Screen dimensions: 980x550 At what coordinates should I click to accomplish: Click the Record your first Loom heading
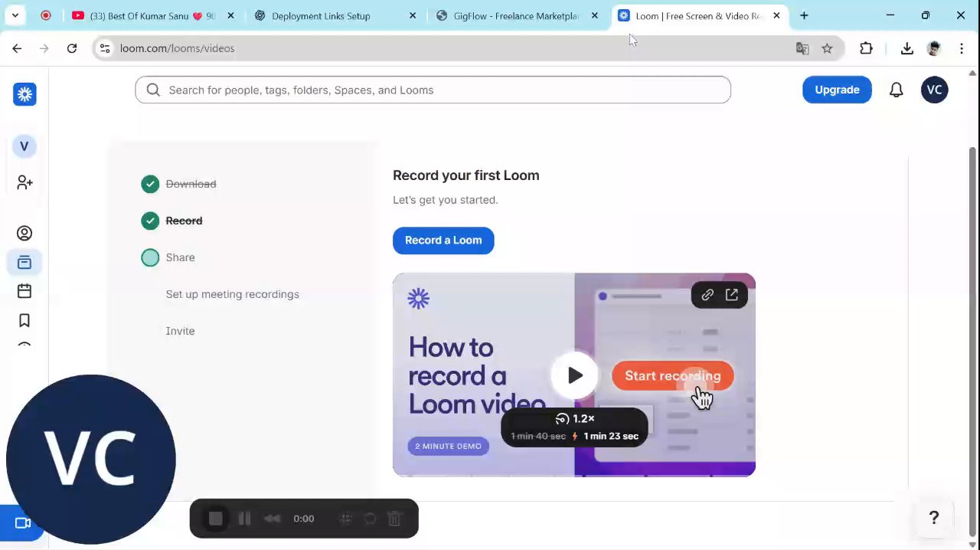pos(465,175)
